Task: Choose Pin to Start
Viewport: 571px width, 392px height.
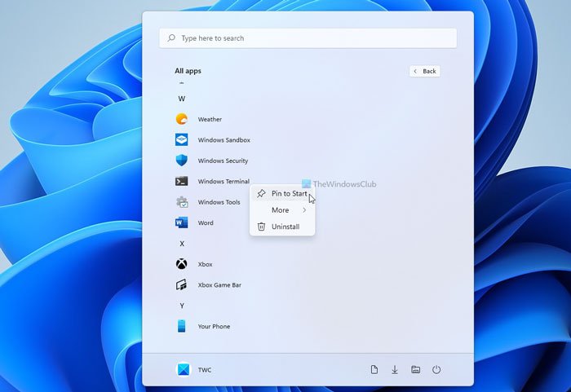Action: [x=282, y=194]
